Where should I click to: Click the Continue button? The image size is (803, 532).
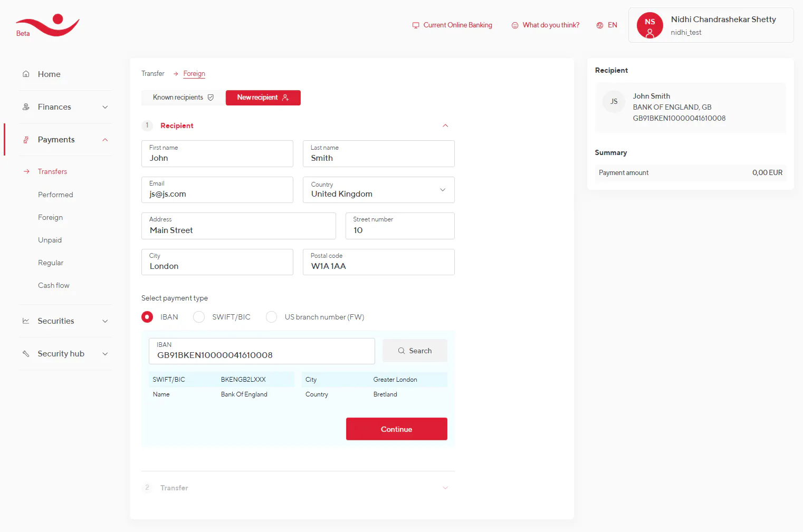click(397, 429)
